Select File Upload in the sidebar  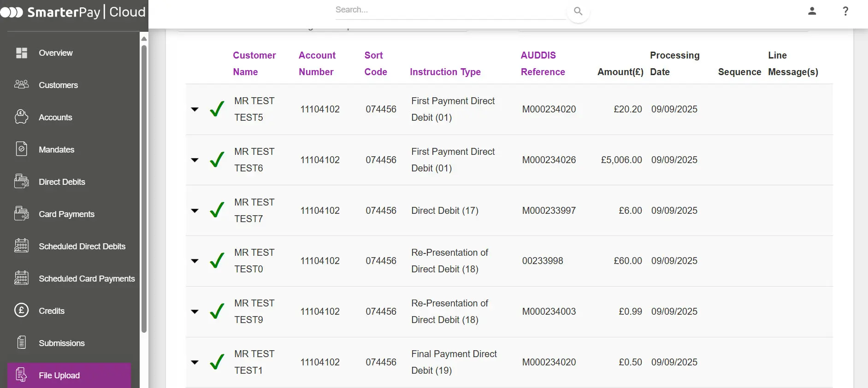click(59, 375)
